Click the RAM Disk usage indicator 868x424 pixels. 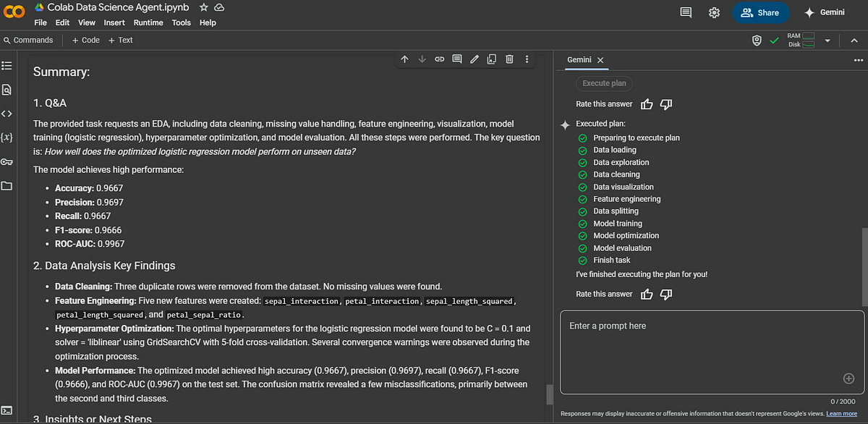click(x=801, y=41)
